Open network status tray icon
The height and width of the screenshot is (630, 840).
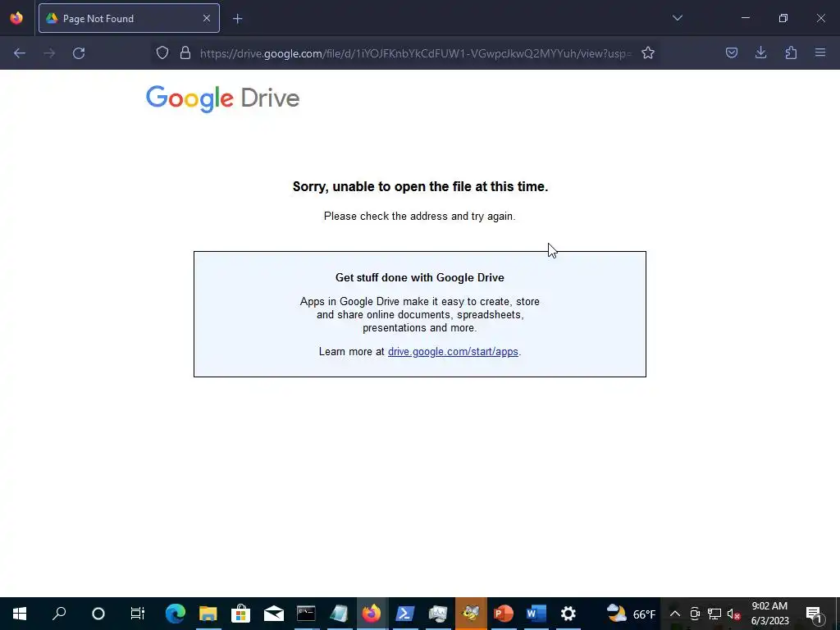714,614
